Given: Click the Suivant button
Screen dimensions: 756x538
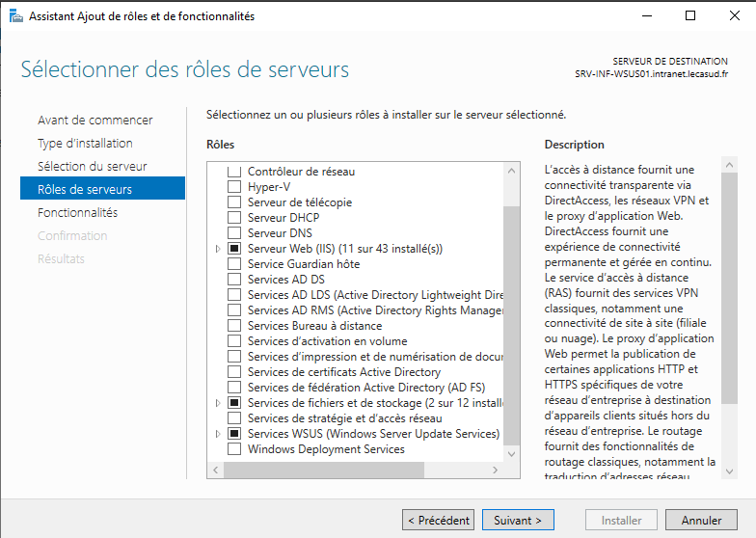Looking at the screenshot, I should coord(518,521).
